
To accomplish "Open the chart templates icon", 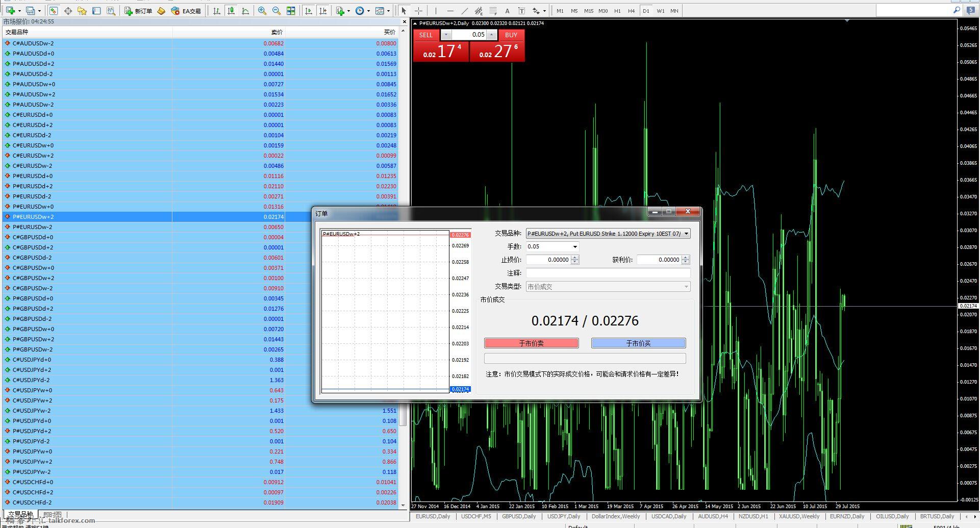I will [x=380, y=11].
